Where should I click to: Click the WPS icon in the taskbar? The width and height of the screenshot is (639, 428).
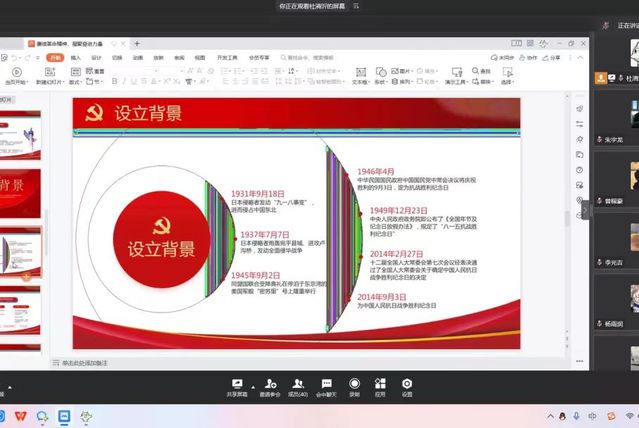tap(22, 415)
